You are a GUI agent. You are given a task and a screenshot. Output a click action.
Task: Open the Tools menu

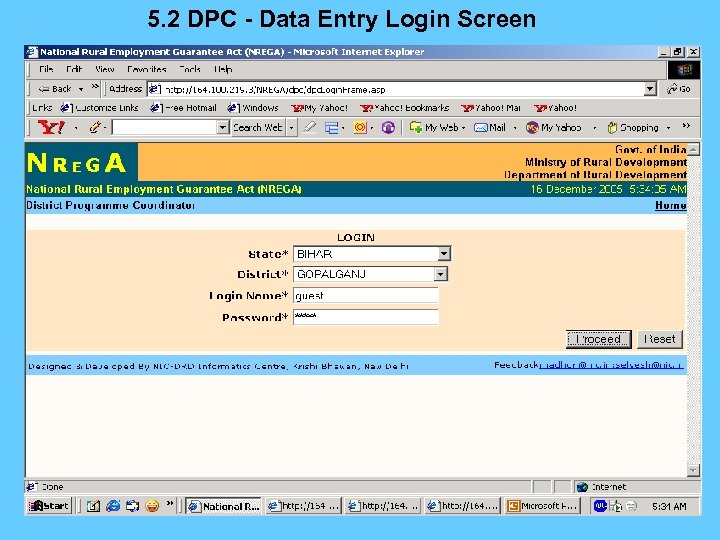190,69
